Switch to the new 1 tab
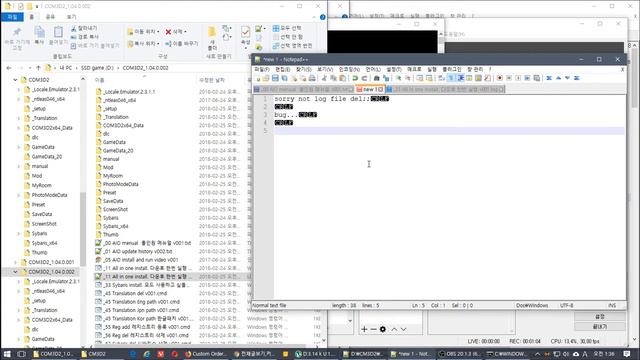Screen dimensions: 640x360 pyautogui.click(x=369, y=89)
